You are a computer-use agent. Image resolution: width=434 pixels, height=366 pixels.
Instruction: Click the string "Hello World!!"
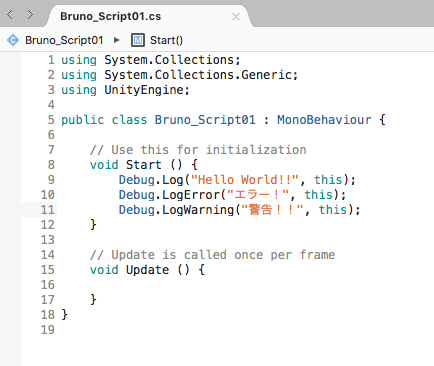[245, 180]
